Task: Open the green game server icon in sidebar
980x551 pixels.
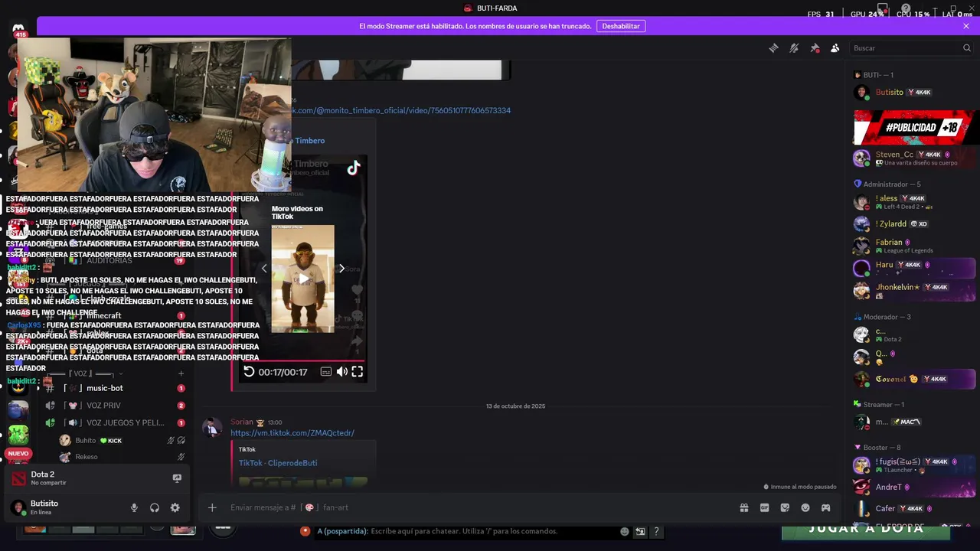Action: coord(18,435)
